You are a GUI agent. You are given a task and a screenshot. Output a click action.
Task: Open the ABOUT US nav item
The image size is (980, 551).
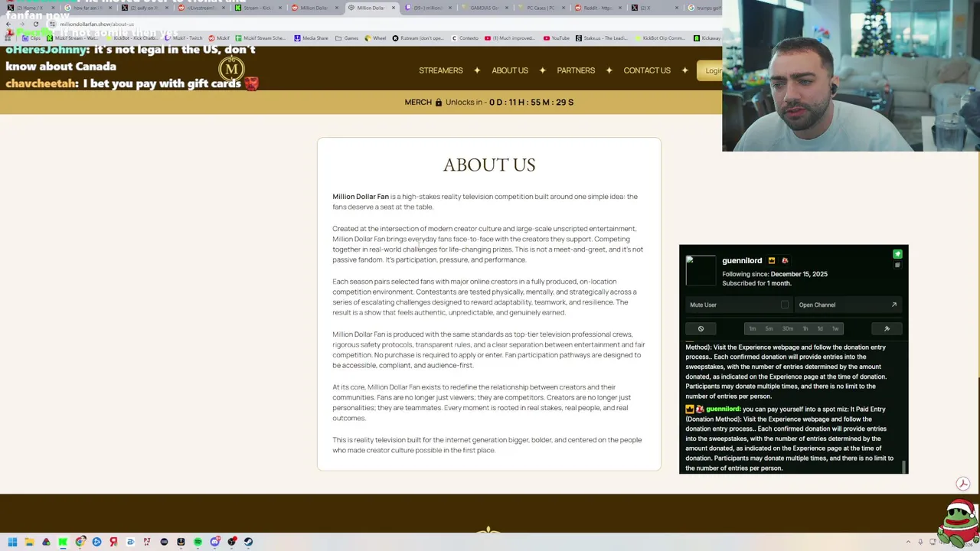(510, 70)
